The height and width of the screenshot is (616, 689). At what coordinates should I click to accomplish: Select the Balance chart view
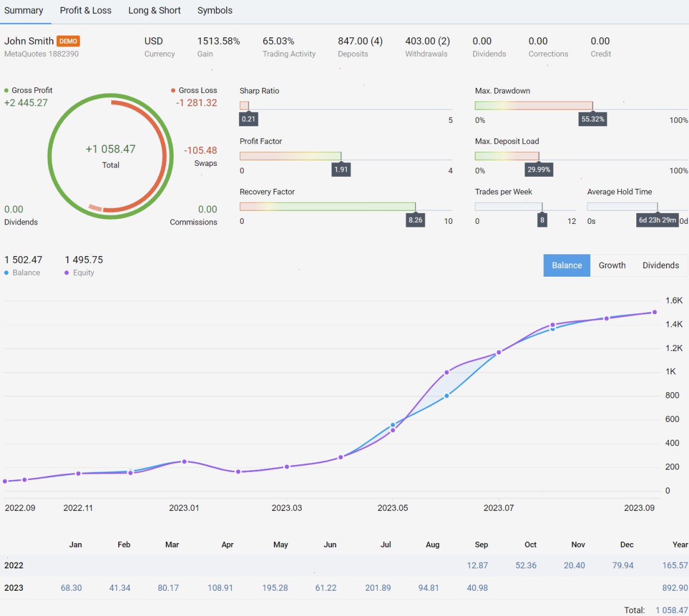click(567, 265)
